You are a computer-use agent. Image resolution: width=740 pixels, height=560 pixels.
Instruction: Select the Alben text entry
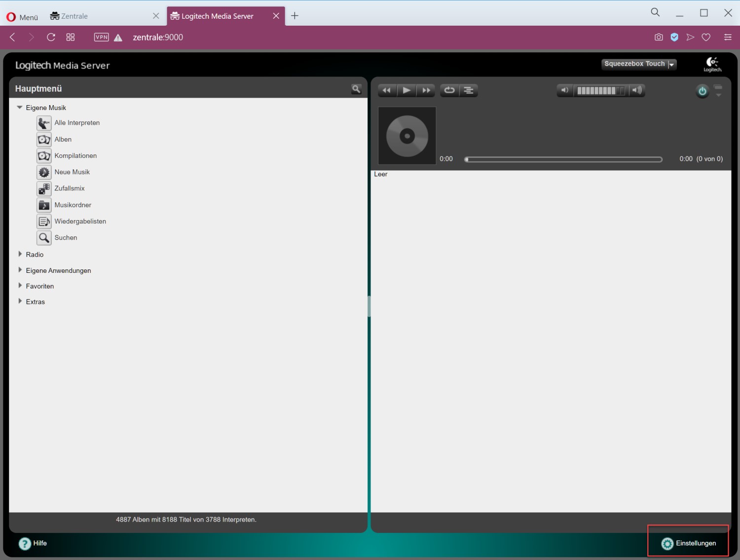point(63,140)
